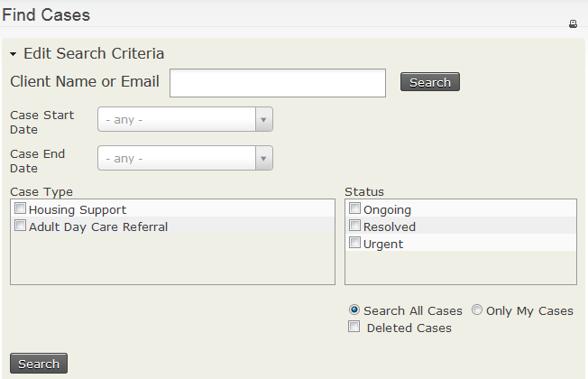Toggle the Deleted Cases checkbox
This screenshot has width=588, height=379.
354,327
